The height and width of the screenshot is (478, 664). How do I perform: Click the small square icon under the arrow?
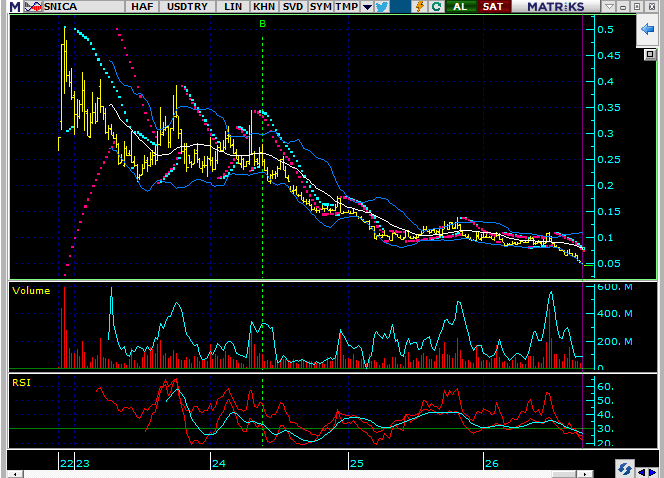pos(650,54)
